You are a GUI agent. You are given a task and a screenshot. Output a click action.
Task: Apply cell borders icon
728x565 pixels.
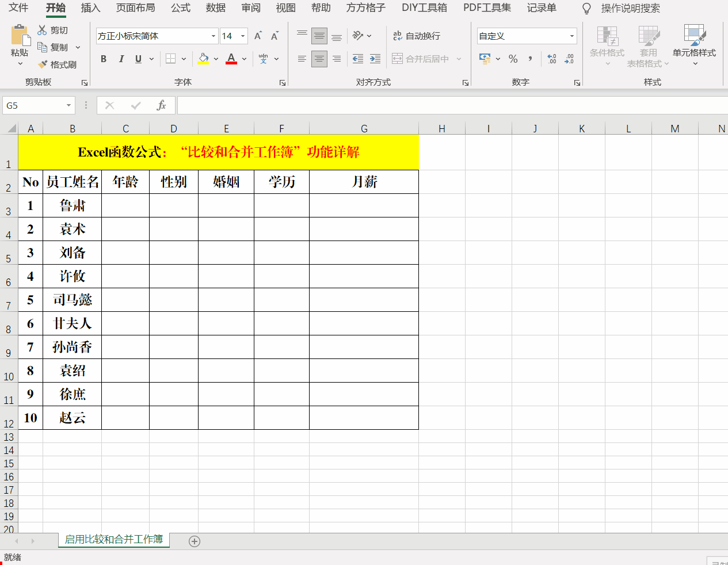click(170, 59)
